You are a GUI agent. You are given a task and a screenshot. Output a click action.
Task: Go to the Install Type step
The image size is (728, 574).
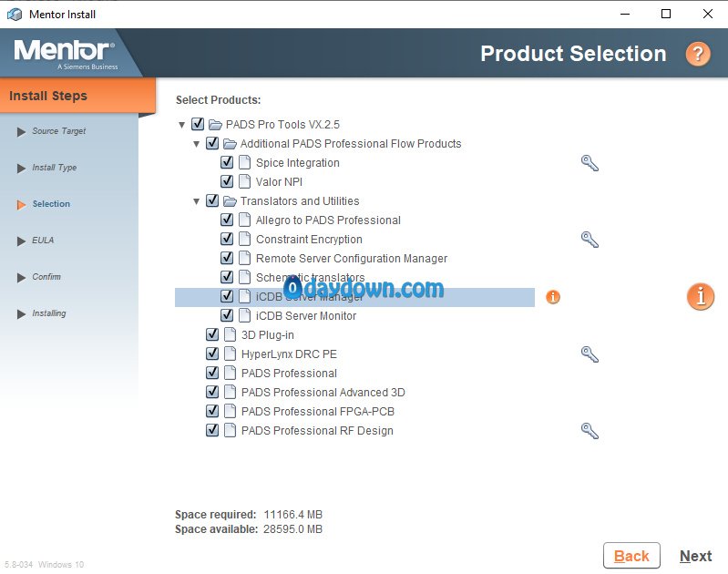click(x=55, y=168)
